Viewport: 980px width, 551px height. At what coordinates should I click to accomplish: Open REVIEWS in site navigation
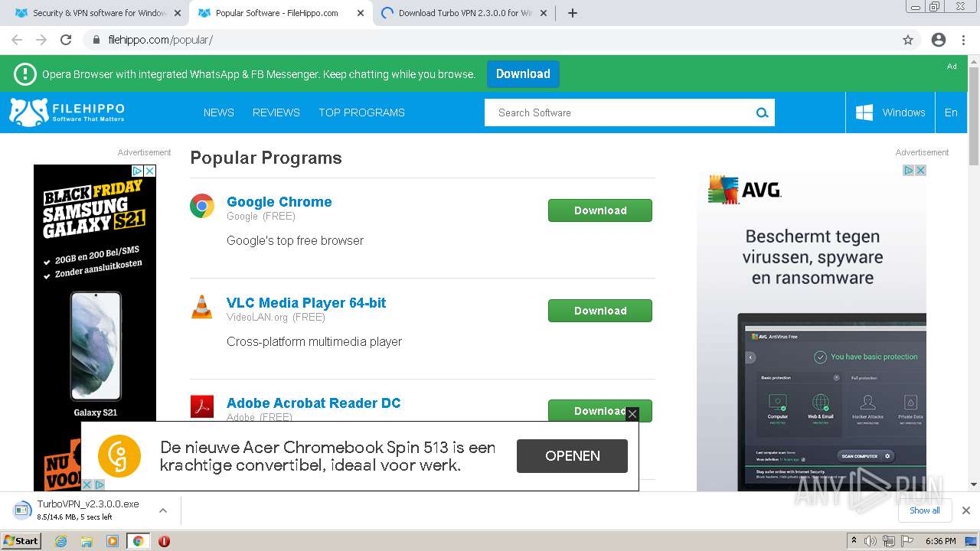click(x=276, y=112)
